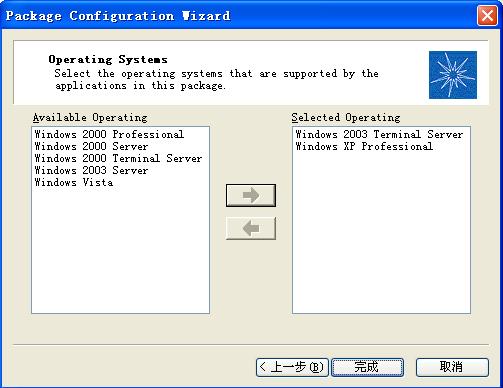
Task: Close the Package Configuration Wizard window
Action: pos(487,16)
